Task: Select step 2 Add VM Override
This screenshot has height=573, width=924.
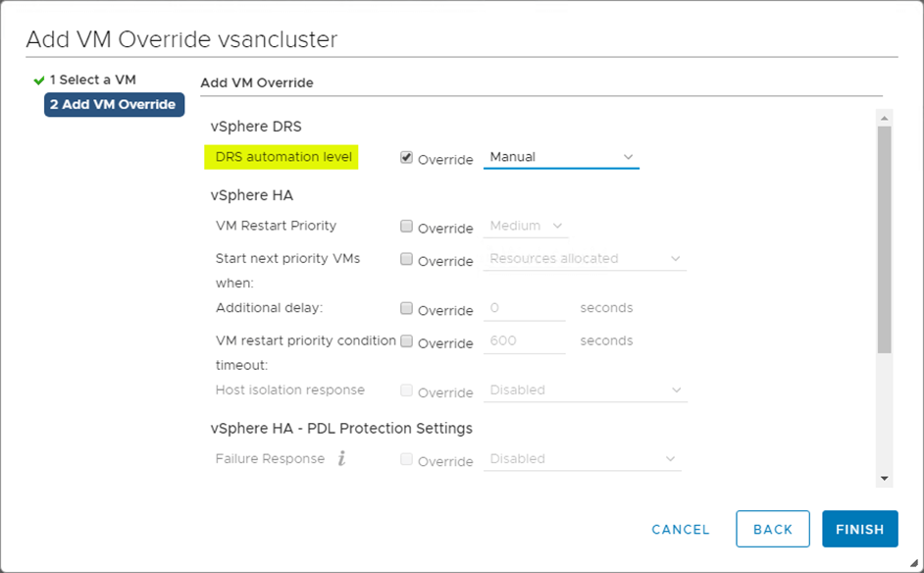Action: pos(114,105)
